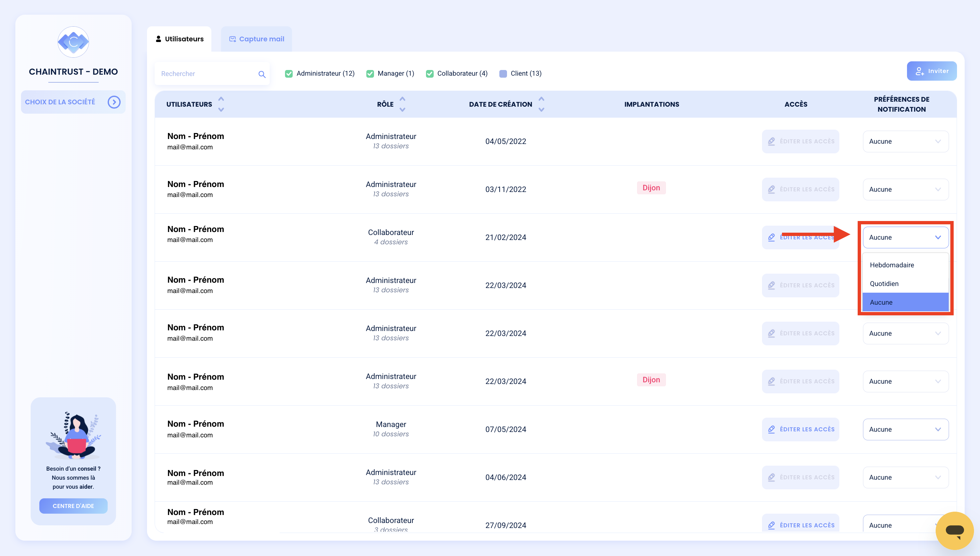Enable the Client (13) filter checkbox

(503, 74)
